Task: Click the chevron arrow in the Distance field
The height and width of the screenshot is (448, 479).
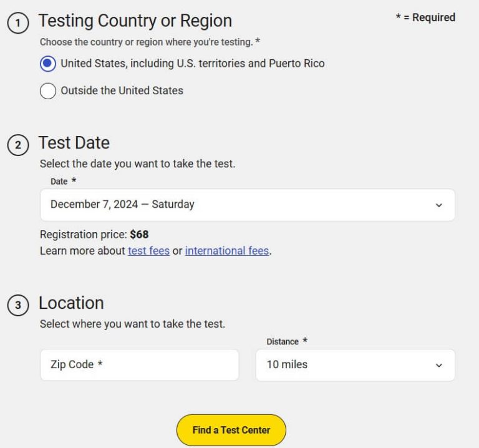Action: click(438, 365)
